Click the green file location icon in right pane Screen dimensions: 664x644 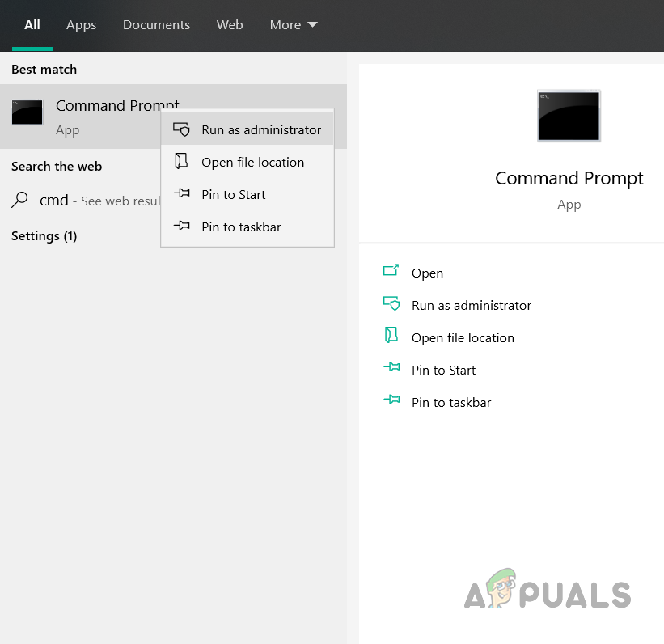[391, 335]
